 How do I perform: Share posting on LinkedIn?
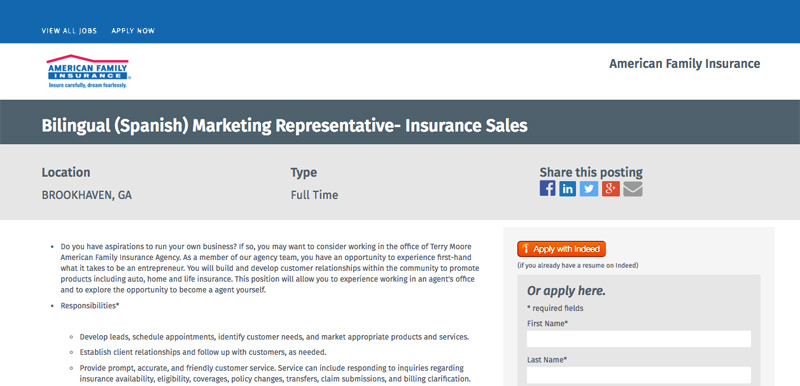[x=567, y=189]
